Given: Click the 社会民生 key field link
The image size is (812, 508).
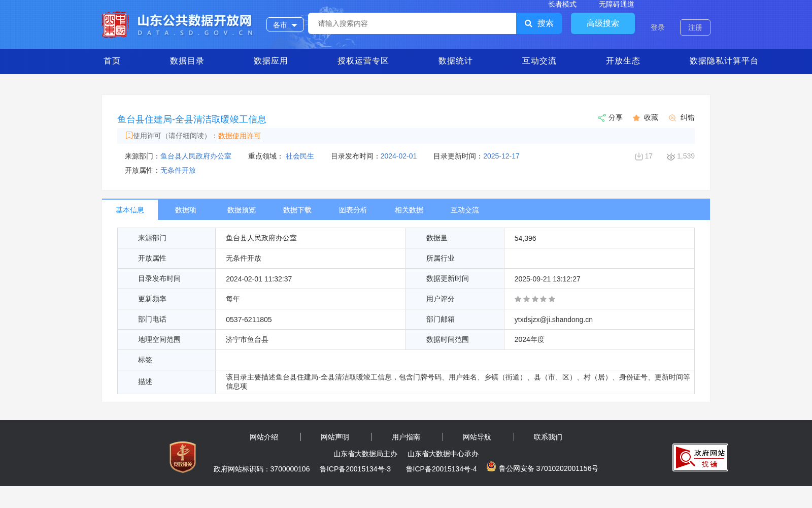Looking at the screenshot, I should click(300, 156).
